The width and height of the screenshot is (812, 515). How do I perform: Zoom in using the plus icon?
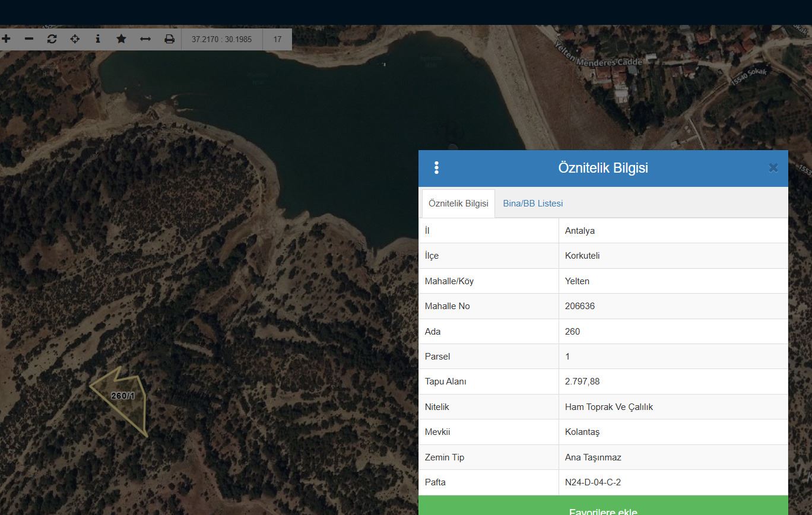[6, 39]
